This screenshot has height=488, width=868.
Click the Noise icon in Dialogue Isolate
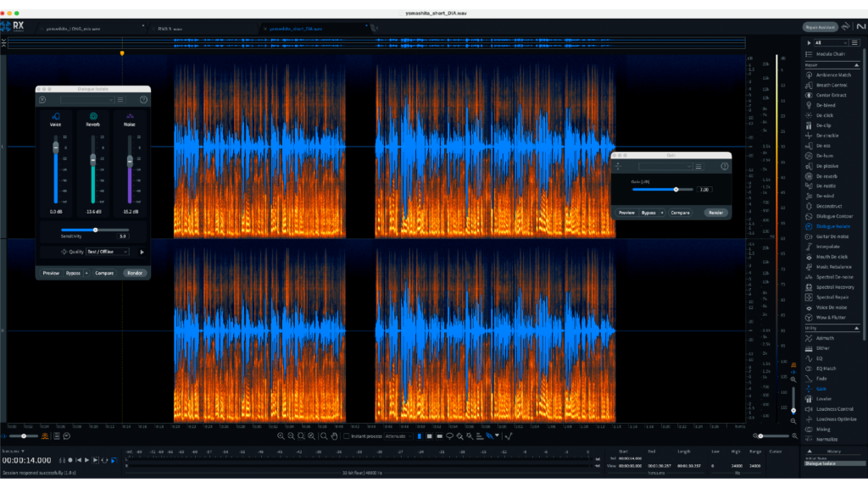tap(130, 116)
